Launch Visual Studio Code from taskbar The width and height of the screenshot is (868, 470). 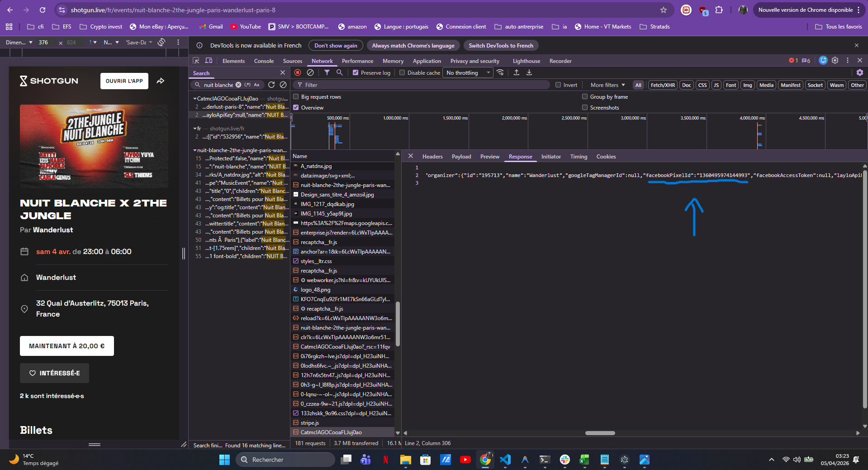505,460
